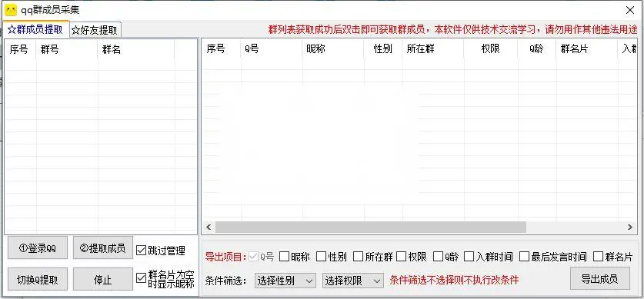Click the 导出成员 button
The height and width of the screenshot is (299, 644).
(599, 279)
